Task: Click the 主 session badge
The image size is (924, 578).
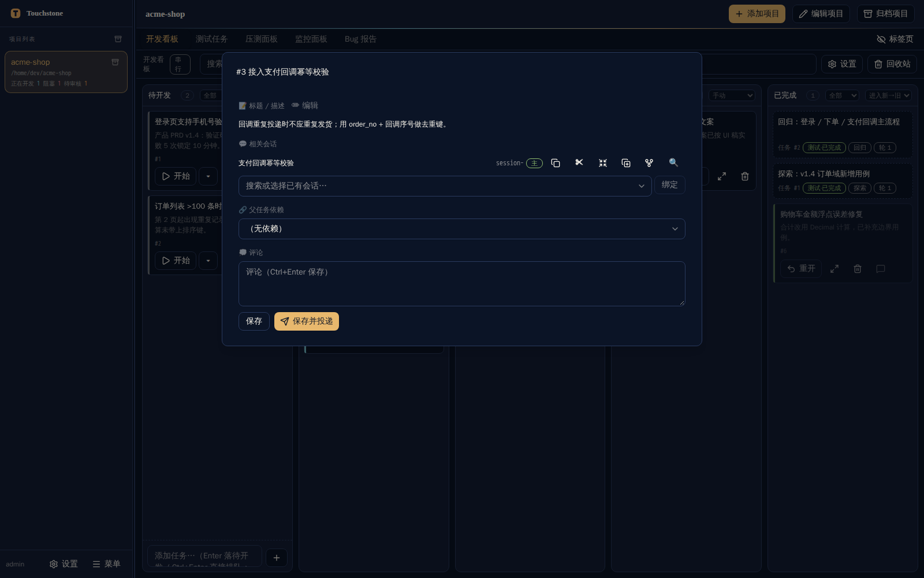Action: (534, 163)
